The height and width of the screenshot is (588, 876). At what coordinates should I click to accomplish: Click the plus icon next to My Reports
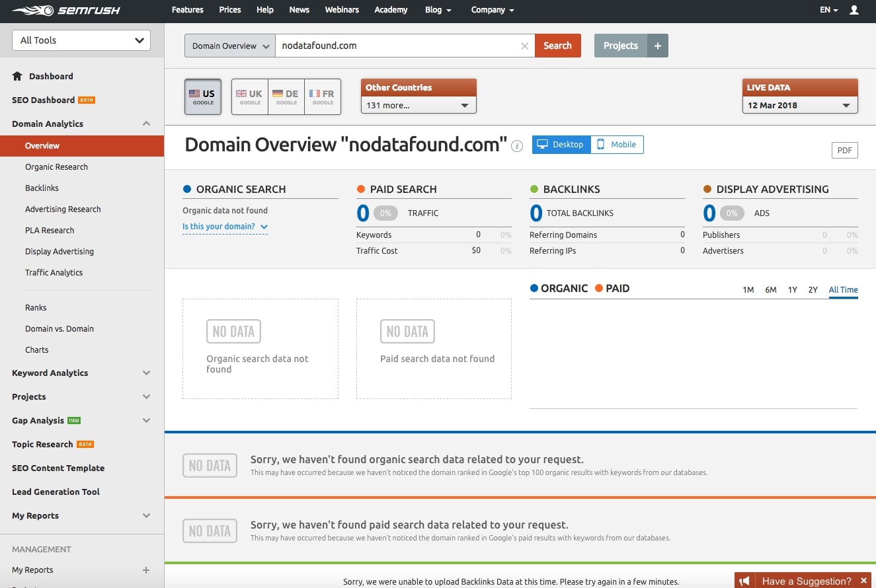146,570
